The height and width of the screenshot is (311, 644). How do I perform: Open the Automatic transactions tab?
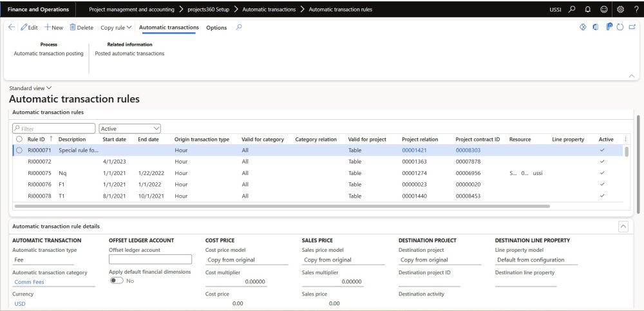tap(169, 28)
